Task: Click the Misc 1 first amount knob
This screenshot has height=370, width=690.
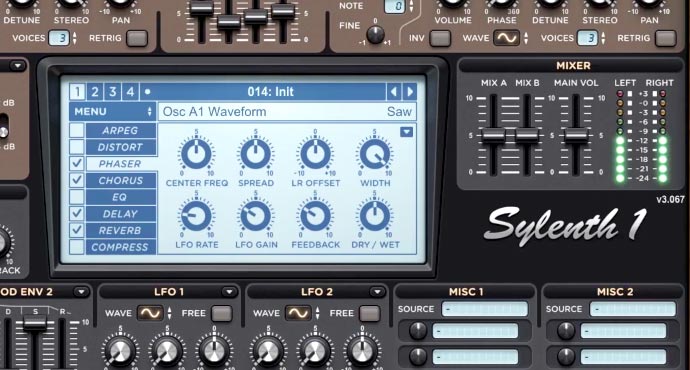Action: (x=418, y=330)
